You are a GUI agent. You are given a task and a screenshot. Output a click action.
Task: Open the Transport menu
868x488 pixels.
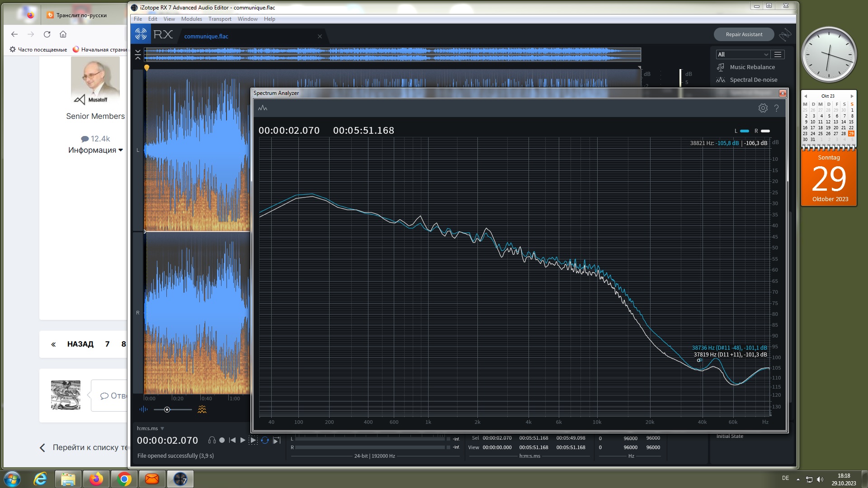coord(220,19)
